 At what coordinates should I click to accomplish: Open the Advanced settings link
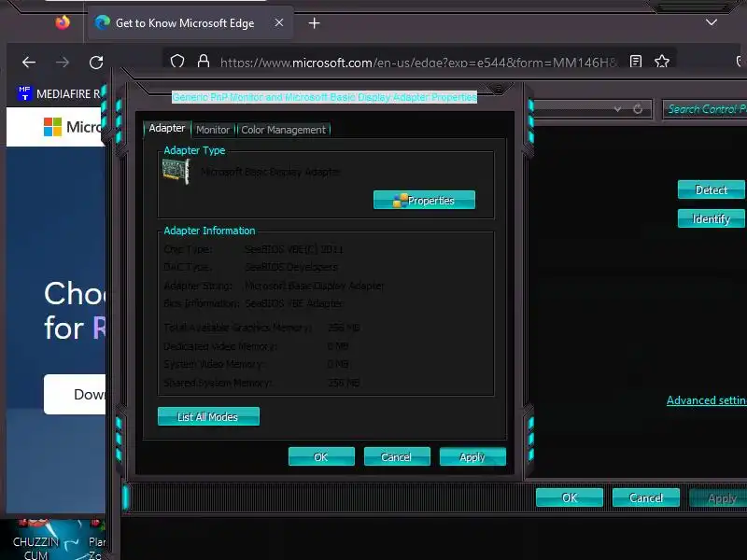tap(707, 400)
